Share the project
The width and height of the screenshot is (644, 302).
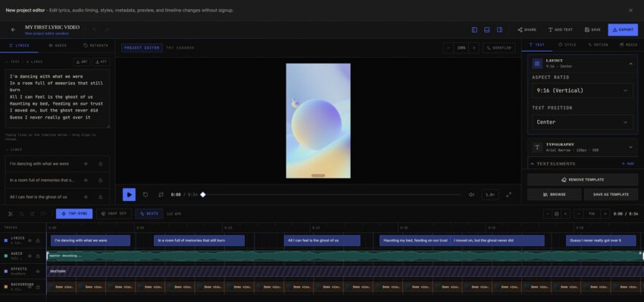coord(527,30)
